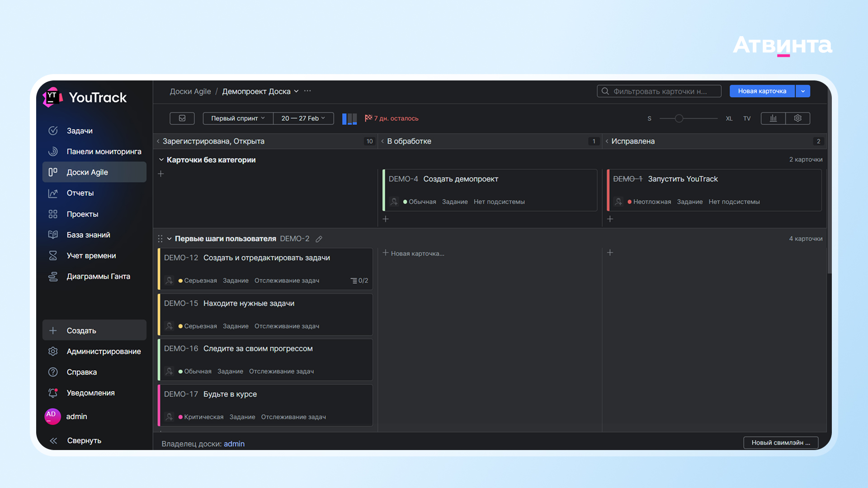Screen dimensions: 868x488
Task: Open Отчеты in the sidebar
Action: 80,193
